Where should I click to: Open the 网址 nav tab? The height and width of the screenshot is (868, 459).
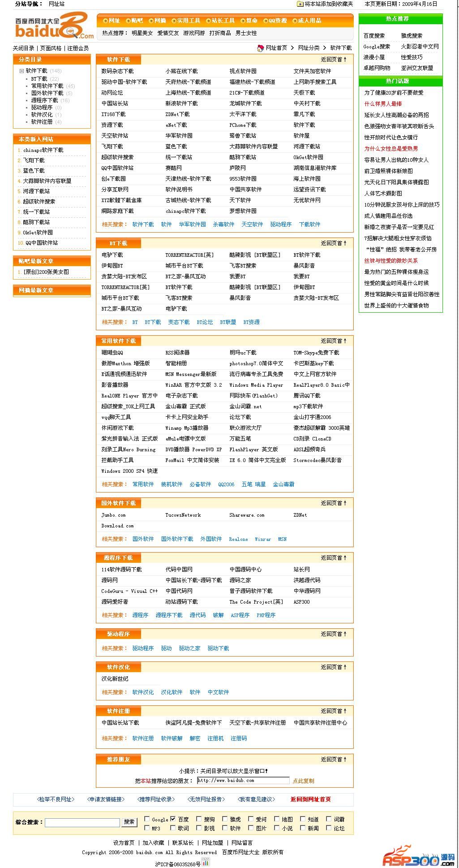click(x=111, y=21)
